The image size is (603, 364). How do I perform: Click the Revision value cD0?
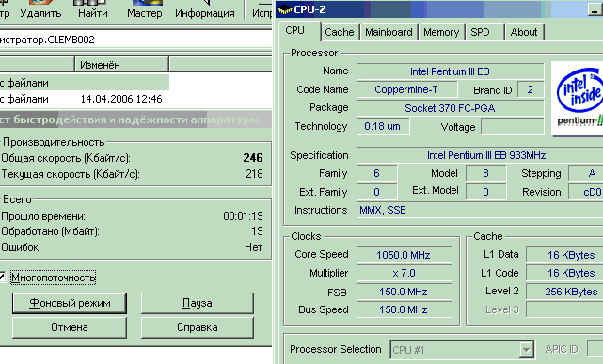(x=587, y=192)
